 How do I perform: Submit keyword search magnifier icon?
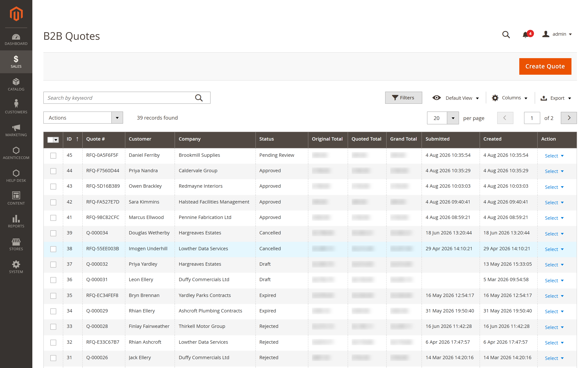point(199,98)
